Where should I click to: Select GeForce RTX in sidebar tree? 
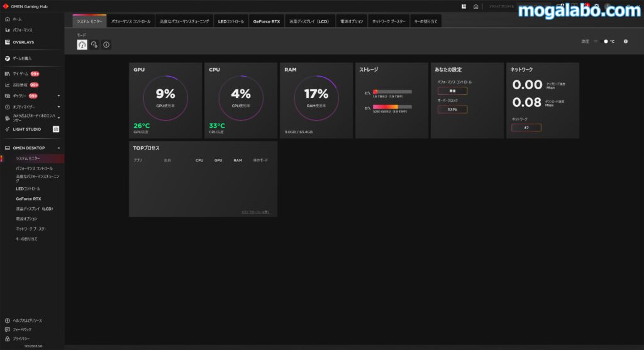coord(28,199)
